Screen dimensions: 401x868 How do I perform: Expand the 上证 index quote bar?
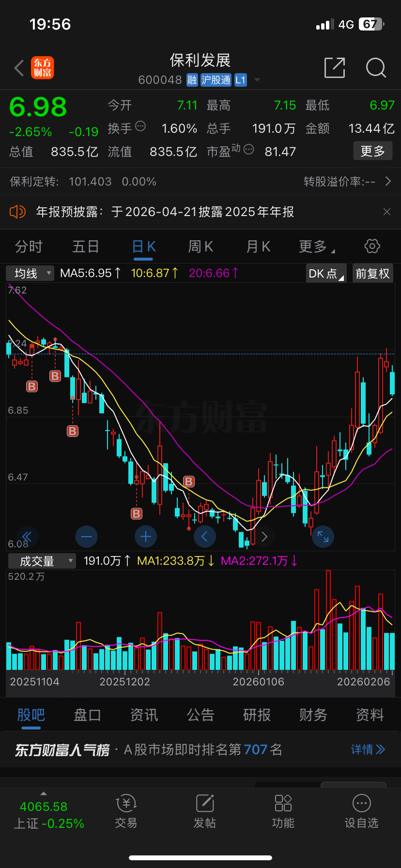tap(44, 793)
